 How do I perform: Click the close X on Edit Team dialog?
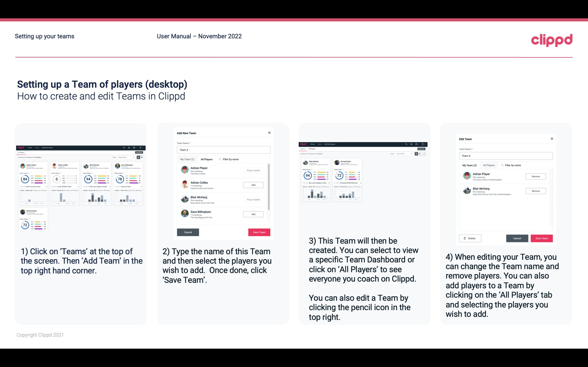tap(552, 139)
